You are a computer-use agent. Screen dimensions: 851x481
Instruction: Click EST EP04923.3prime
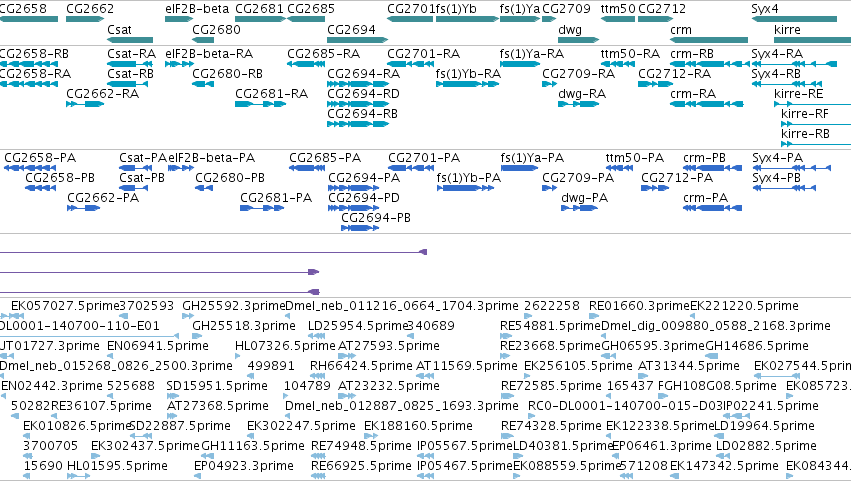(198, 476)
